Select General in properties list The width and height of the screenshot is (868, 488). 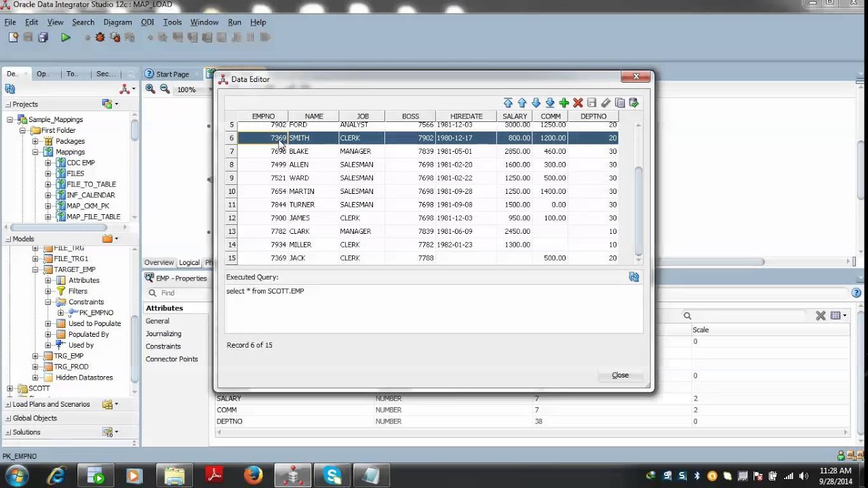(x=157, y=321)
